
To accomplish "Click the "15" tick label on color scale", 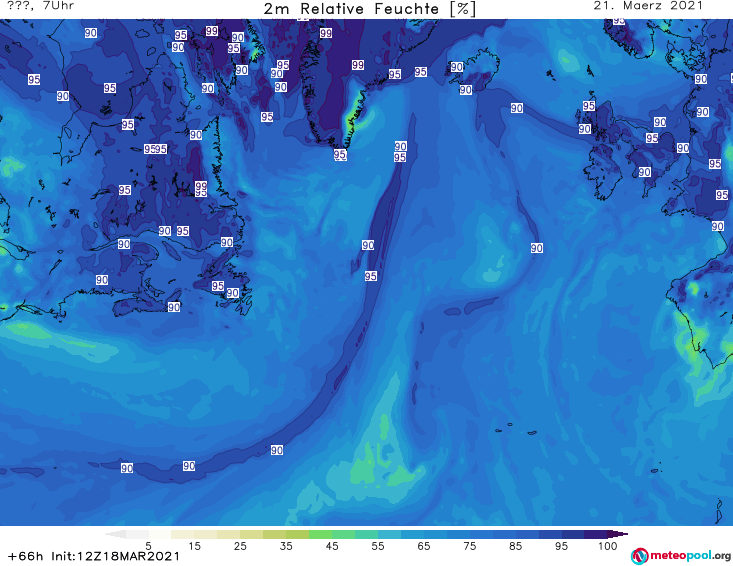I will (194, 546).
